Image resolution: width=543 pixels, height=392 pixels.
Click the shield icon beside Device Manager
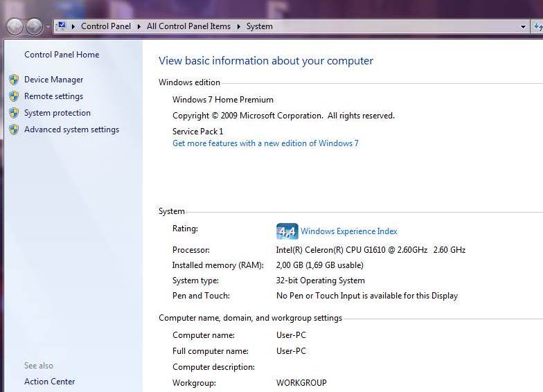click(x=14, y=80)
